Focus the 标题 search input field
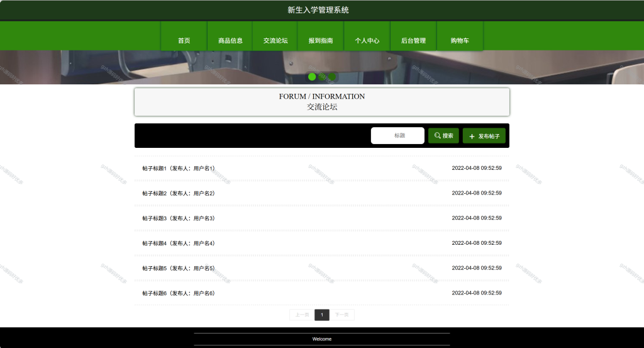644x348 pixels. [397, 135]
